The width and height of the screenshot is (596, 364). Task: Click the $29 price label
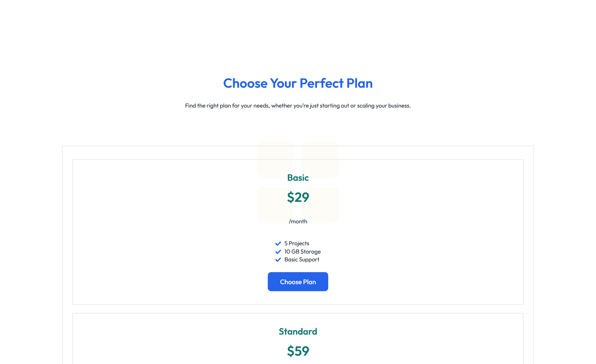pos(298,197)
